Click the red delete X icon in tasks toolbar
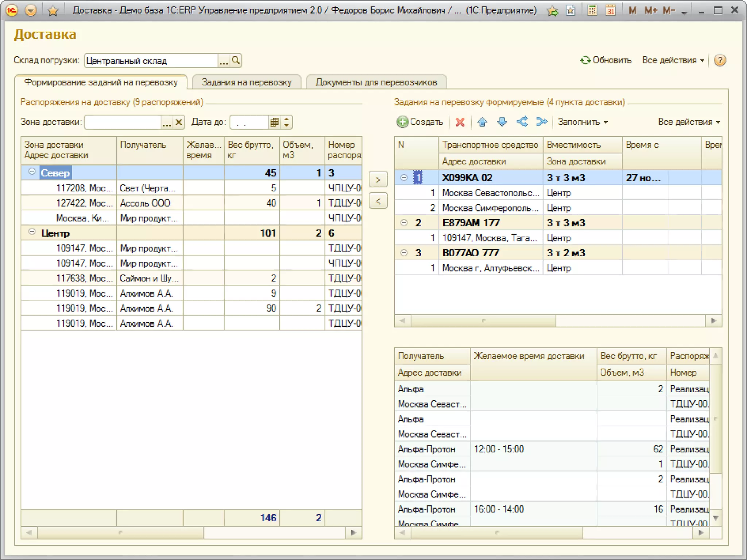The width and height of the screenshot is (747, 560). 460,122
